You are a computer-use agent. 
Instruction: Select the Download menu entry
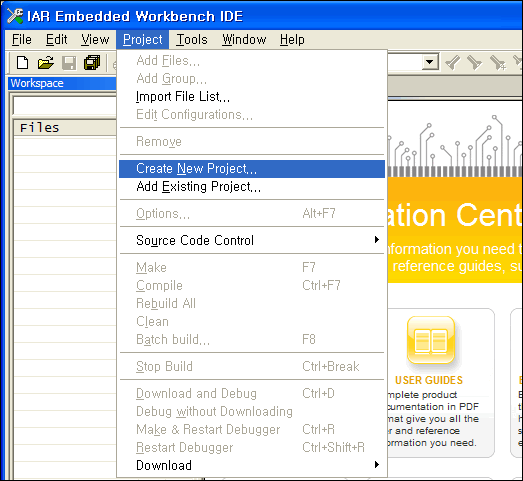(x=252, y=465)
